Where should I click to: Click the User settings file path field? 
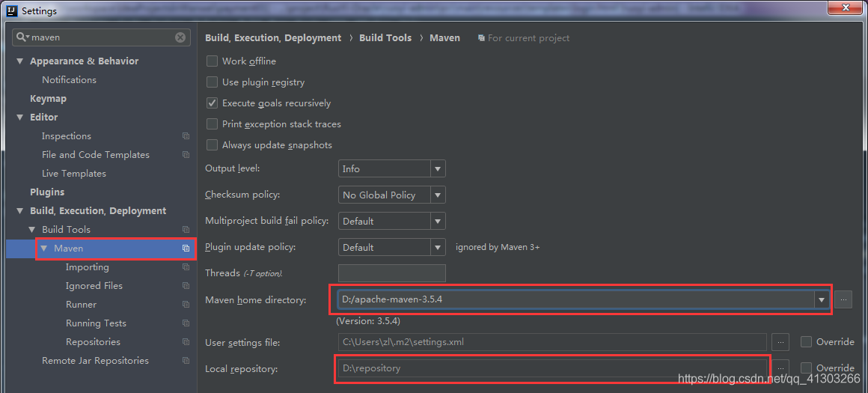(x=552, y=342)
